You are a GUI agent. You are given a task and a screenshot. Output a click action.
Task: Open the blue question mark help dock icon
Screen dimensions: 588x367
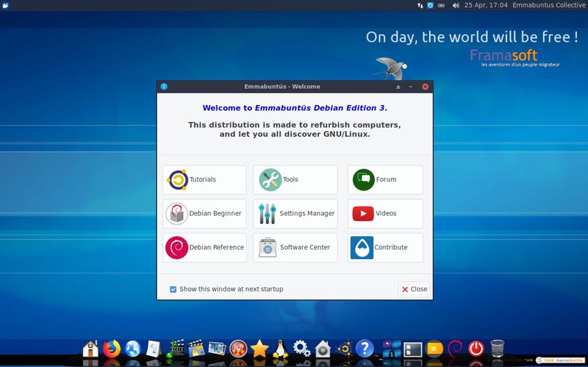tap(365, 348)
